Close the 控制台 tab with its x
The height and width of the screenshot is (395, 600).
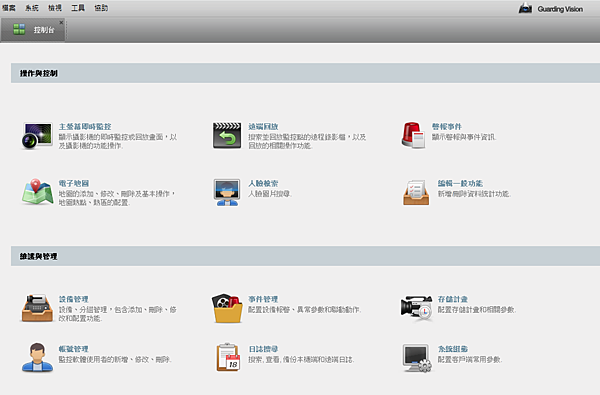click(x=61, y=23)
